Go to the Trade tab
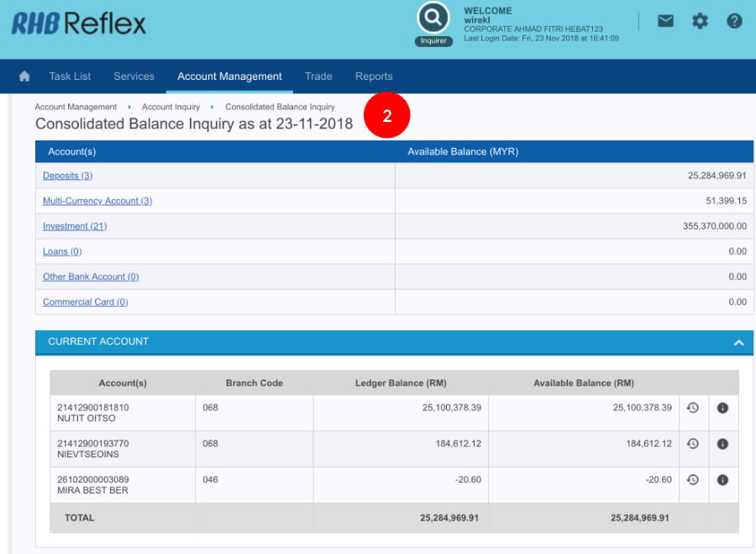This screenshot has width=756, height=554. [x=318, y=77]
